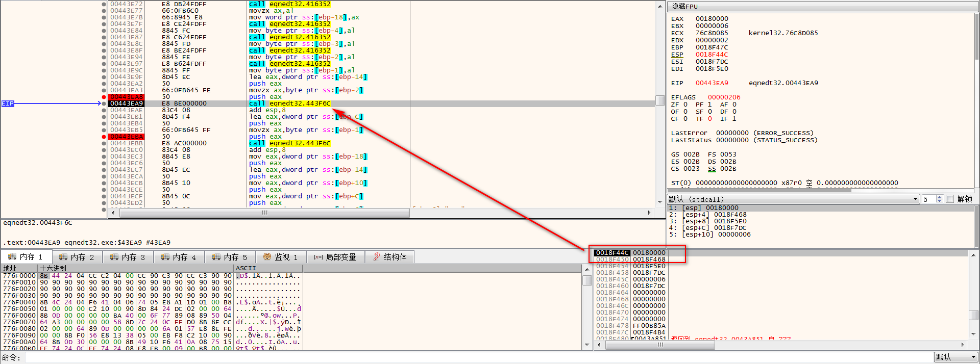Click the 十六进制 column header in dump

[136, 268]
